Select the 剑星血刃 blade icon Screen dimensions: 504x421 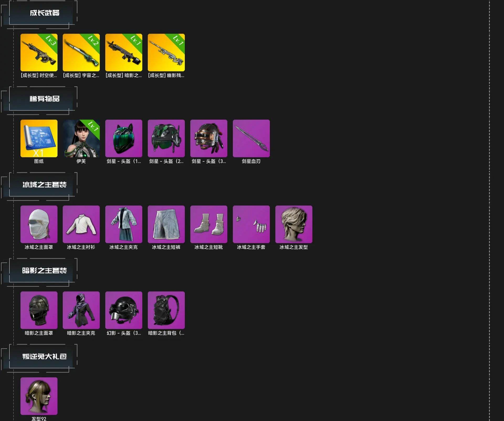(x=251, y=138)
